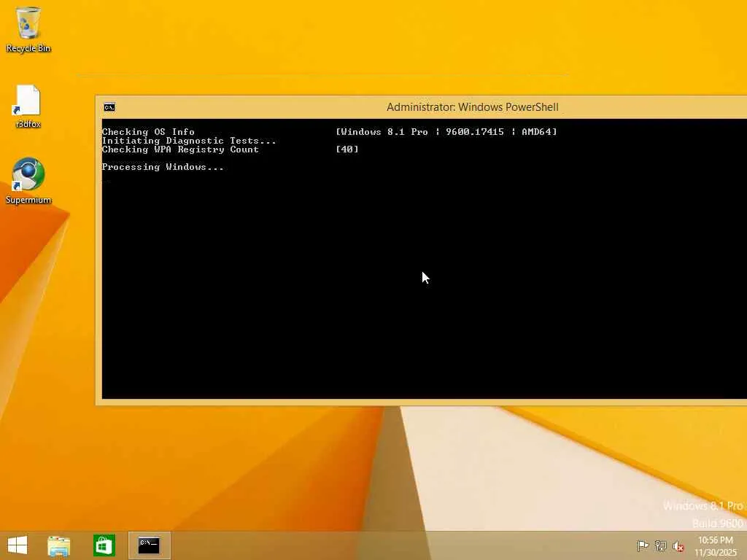The height and width of the screenshot is (560, 747).
Task: Select the PowerShell taskbar button
Action: pos(149,545)
